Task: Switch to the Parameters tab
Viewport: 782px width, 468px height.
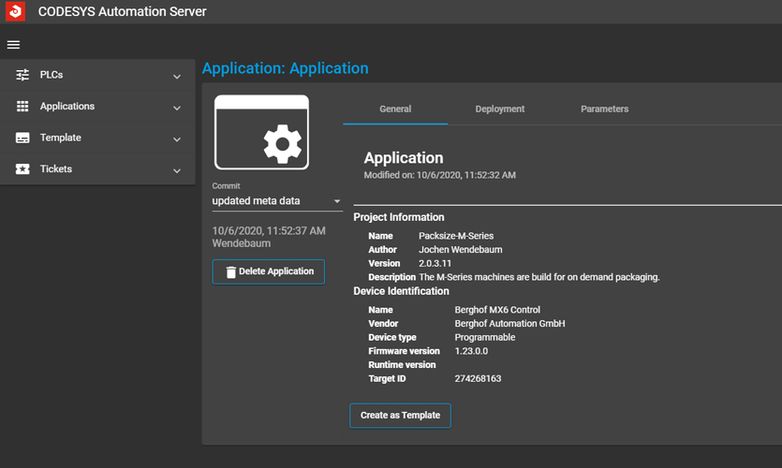Action: tap(604, 109)
